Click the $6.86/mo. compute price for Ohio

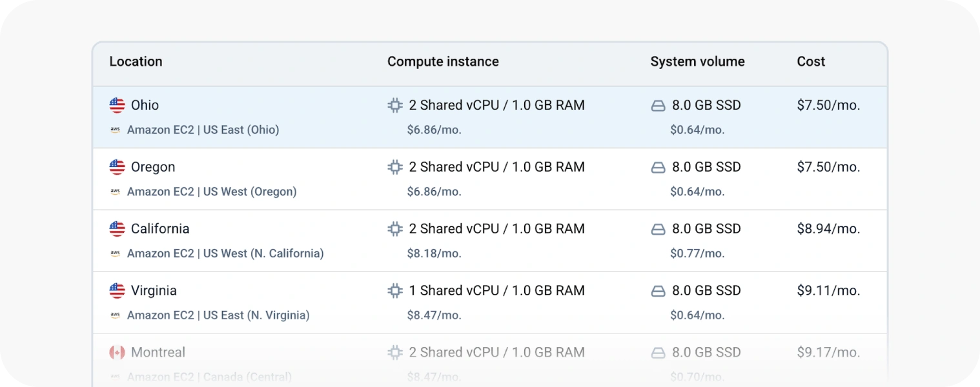pyautogui.click(x=434, y=130)
